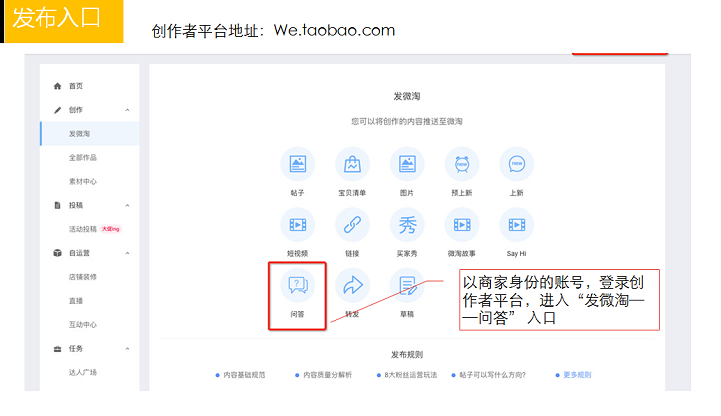Click the 发微淘 page heading
Viewport: 721px width, 416px height.
point(407,96)
